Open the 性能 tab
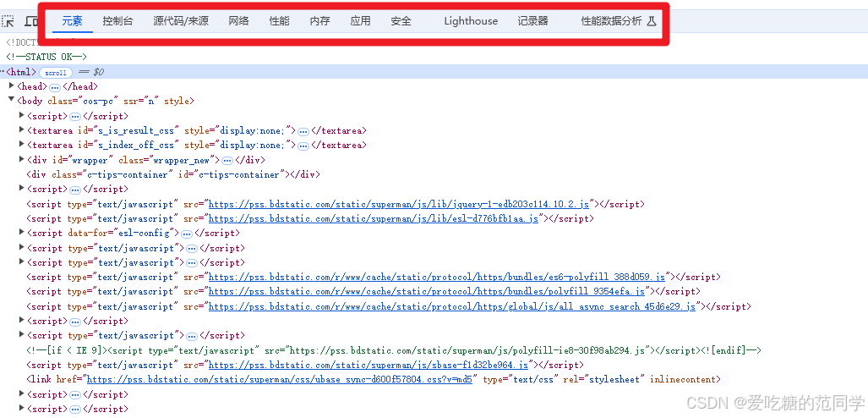 279,21
